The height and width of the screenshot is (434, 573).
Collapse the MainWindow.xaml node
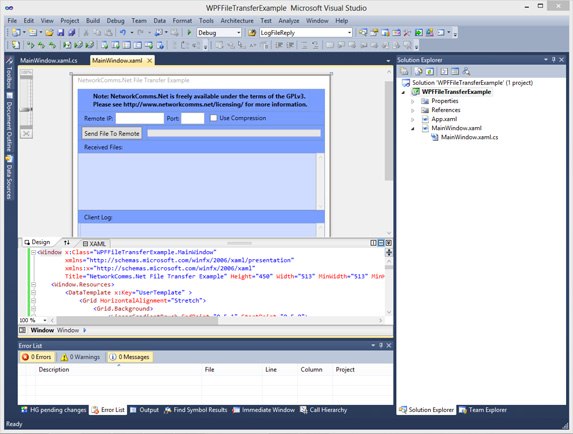pos(413,129)
